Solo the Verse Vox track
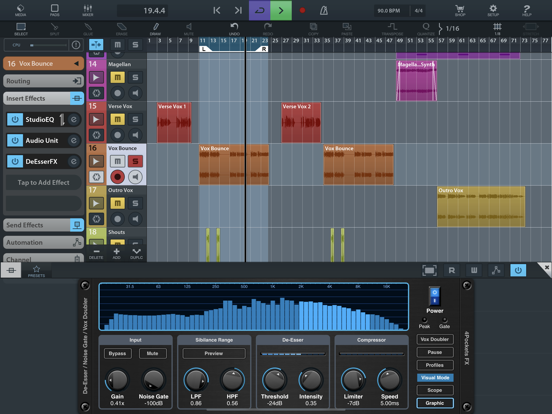 pos(135,119)
